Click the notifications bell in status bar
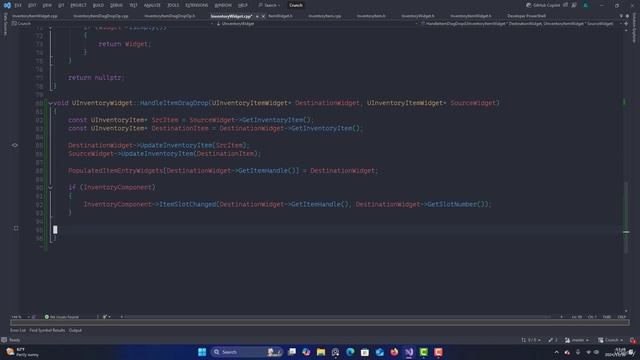Viewport: 640px width, 360px height. pos(633,340)
